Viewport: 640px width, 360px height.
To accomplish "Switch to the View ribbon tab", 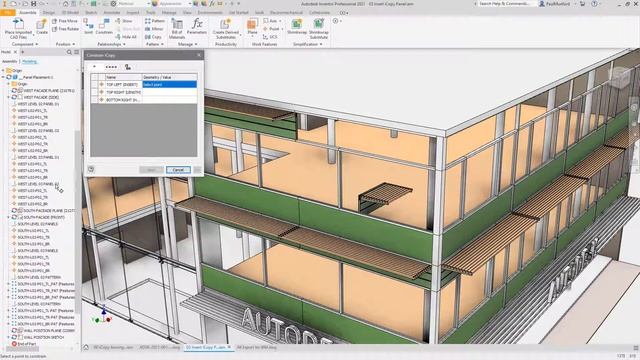I will pyautogui.click(x=187, y=13).
